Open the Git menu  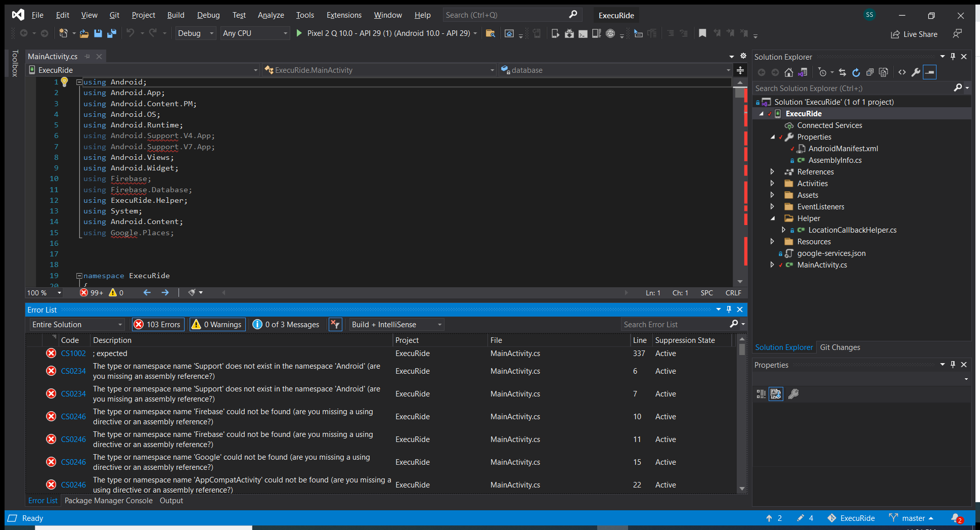coord(114,15)
